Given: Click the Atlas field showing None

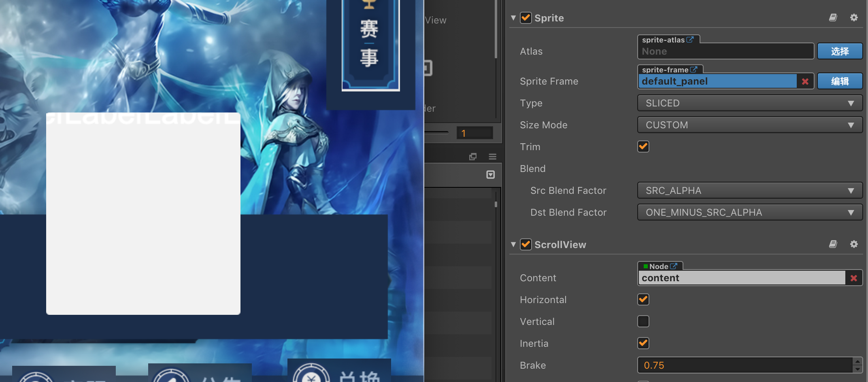Looking at the screenshot, I should click(725, 51).
